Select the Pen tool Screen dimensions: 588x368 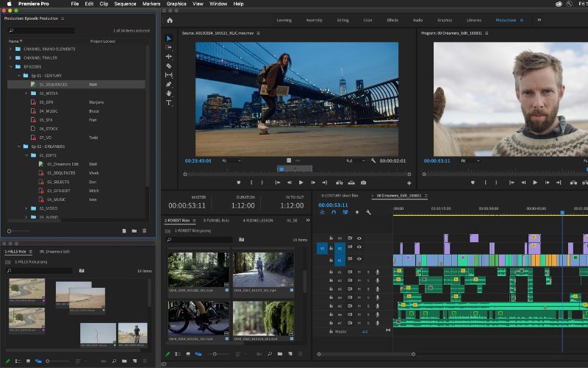click(169, 84)
